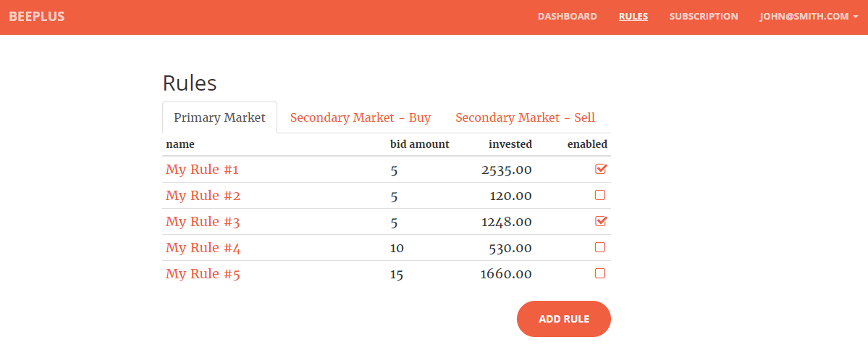Screen dimensions: 868x353
Task: Open the My Rule #2 link
Action: click(203, 196)
